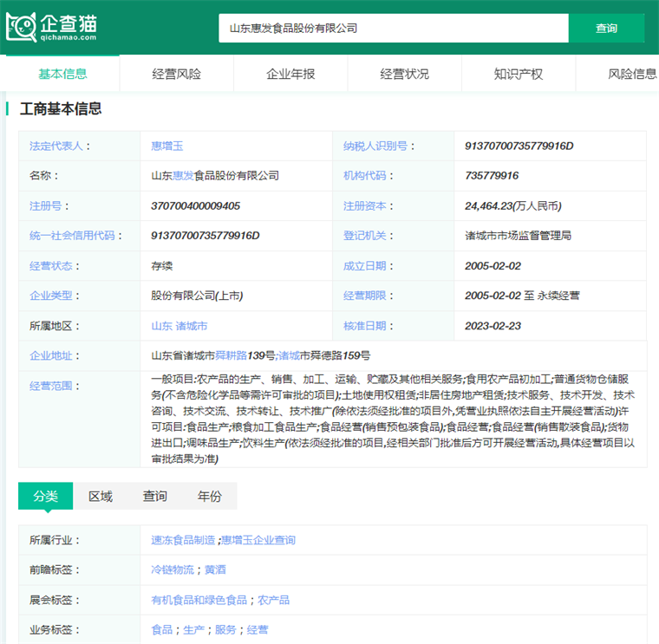Open the 舜耕路 address link
Viewport: 659px width, 644px height.
[x=231, y=355]
